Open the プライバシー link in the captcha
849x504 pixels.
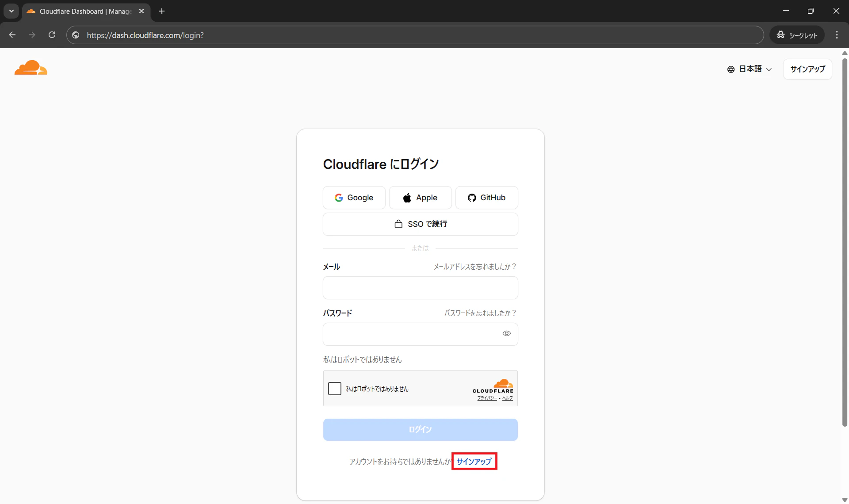[x=487, y=398]
